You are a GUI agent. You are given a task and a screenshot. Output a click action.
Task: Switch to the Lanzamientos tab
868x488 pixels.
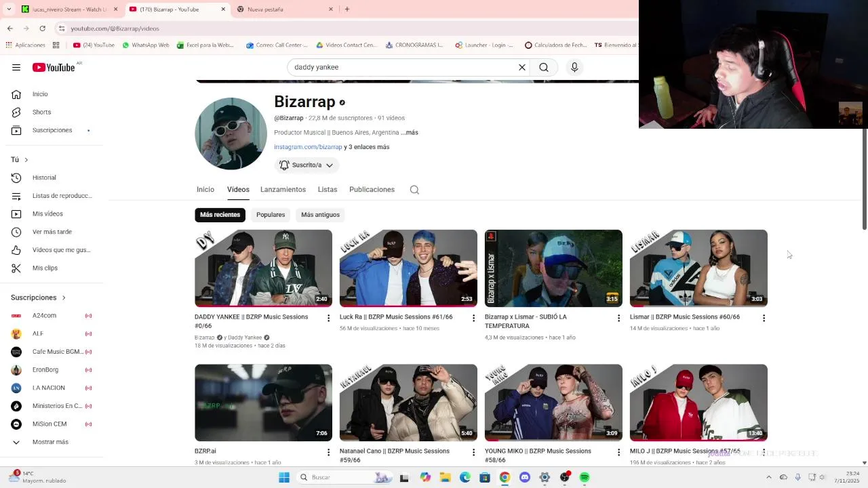pos(283,190)
